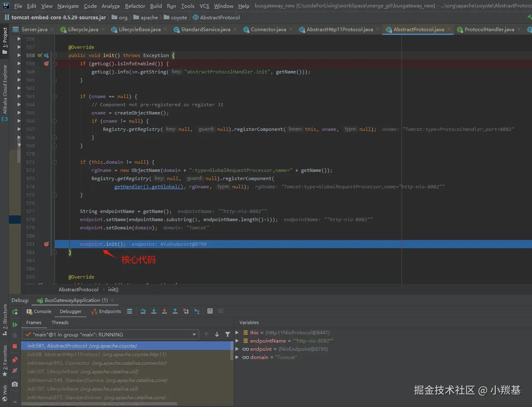Open the Favorites tool window tab
The height and width of the screenshot is (407, 532).
point(5,361)
